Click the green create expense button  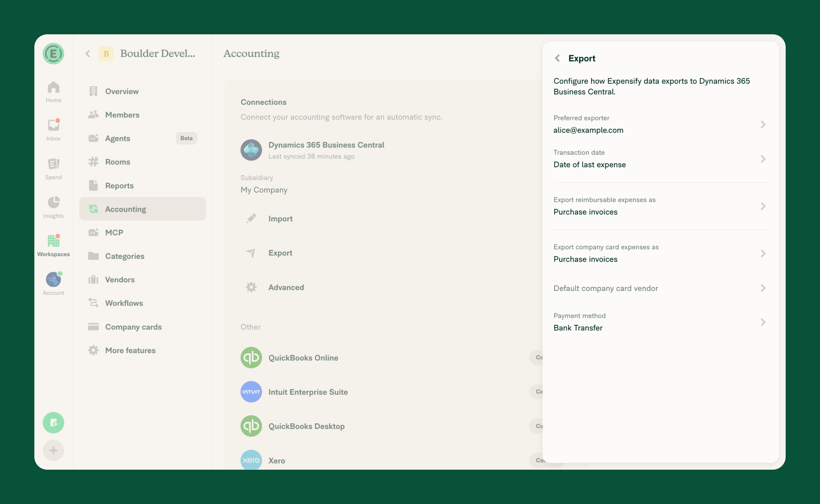(53, 423)
